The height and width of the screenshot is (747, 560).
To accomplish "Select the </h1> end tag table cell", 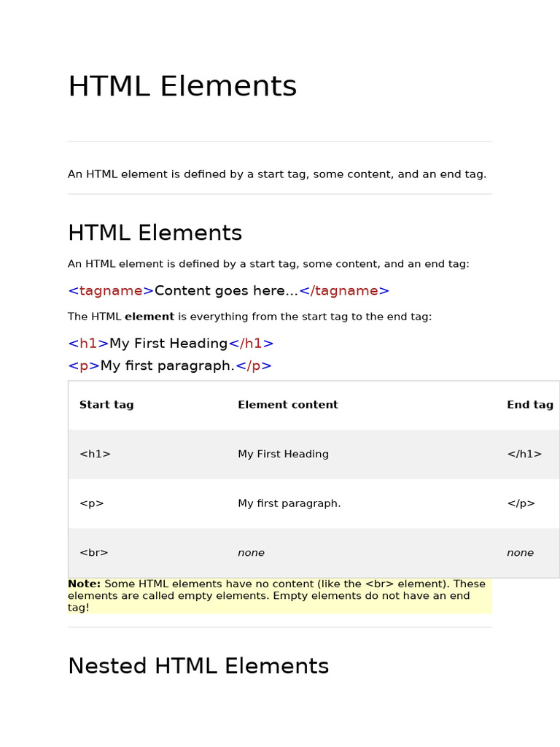I will click(524, 454).
